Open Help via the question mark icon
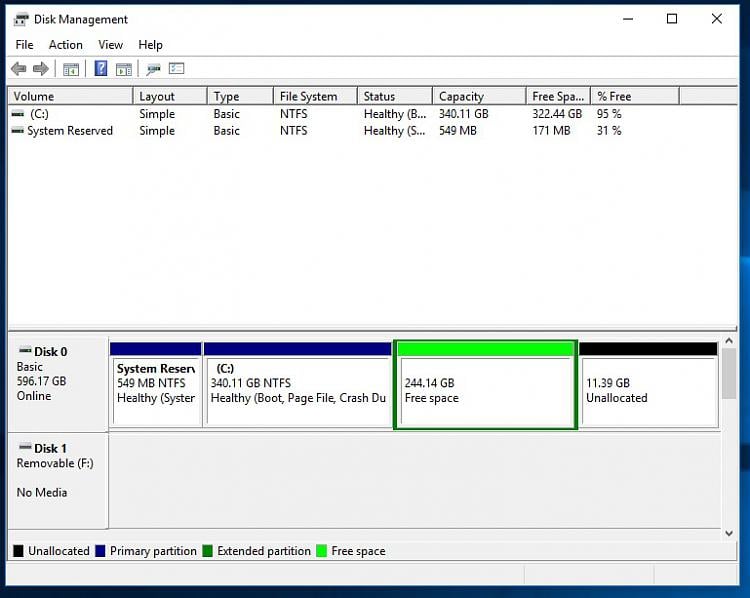Image resolution: width=750 pixels, height=598 pixels. (101, 68)
